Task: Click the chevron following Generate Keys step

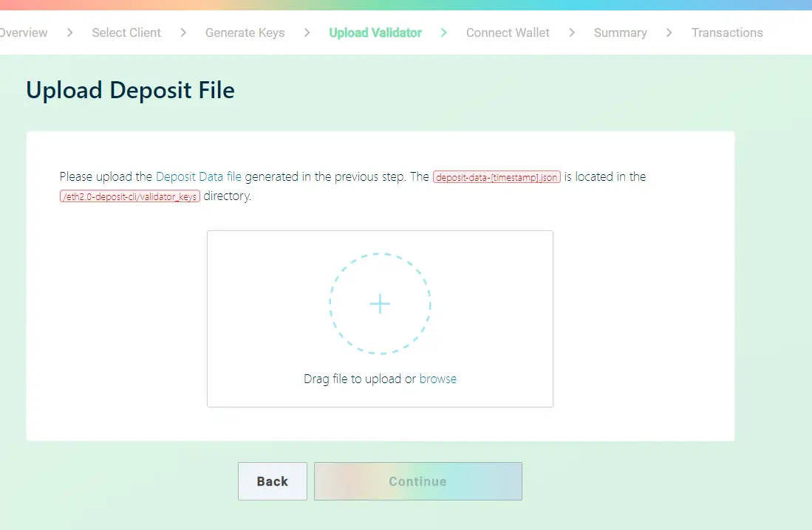Action: pyautogui.click(x=307, y=32)
